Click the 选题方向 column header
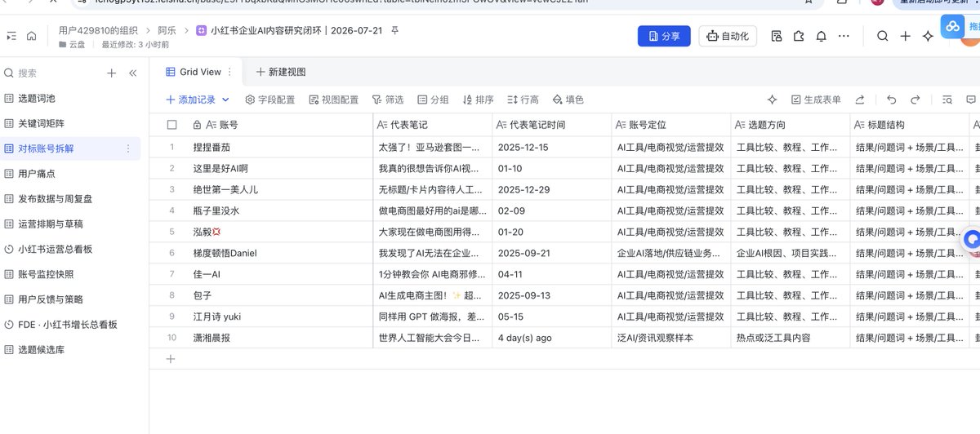 point(790,125)
